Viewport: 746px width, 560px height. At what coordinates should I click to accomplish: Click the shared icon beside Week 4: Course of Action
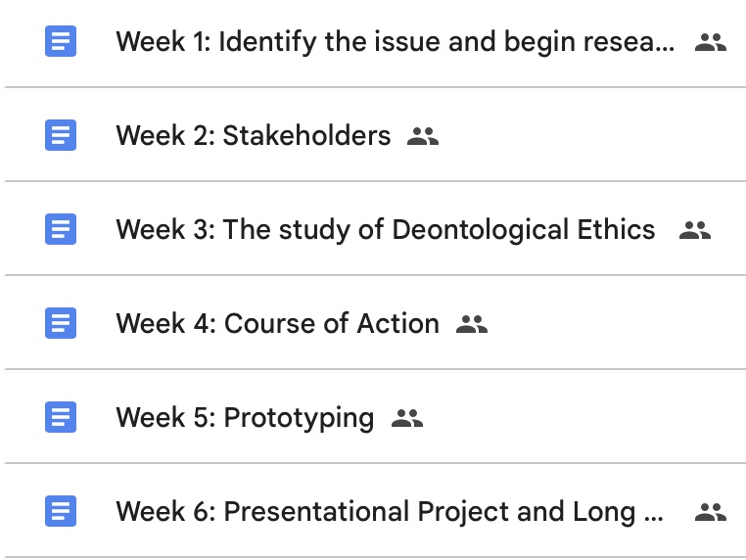472,324
